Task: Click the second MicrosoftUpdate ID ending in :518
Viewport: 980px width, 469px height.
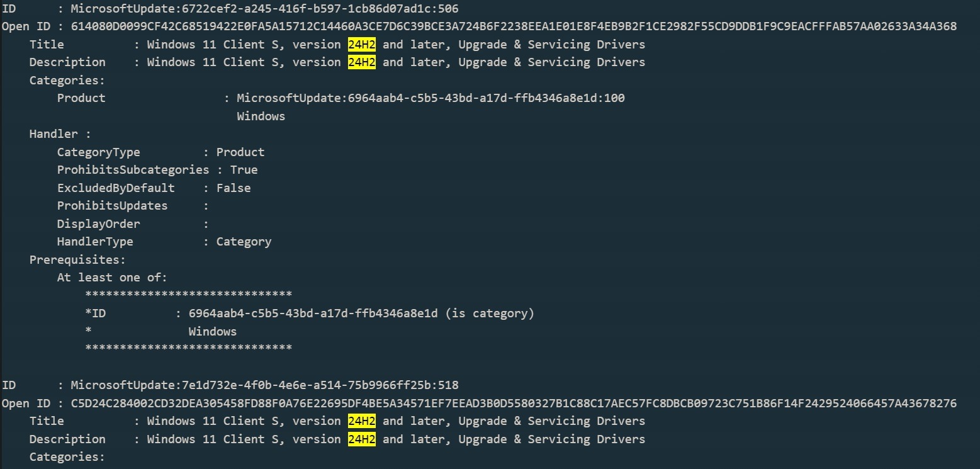Action: coord(264,385)
